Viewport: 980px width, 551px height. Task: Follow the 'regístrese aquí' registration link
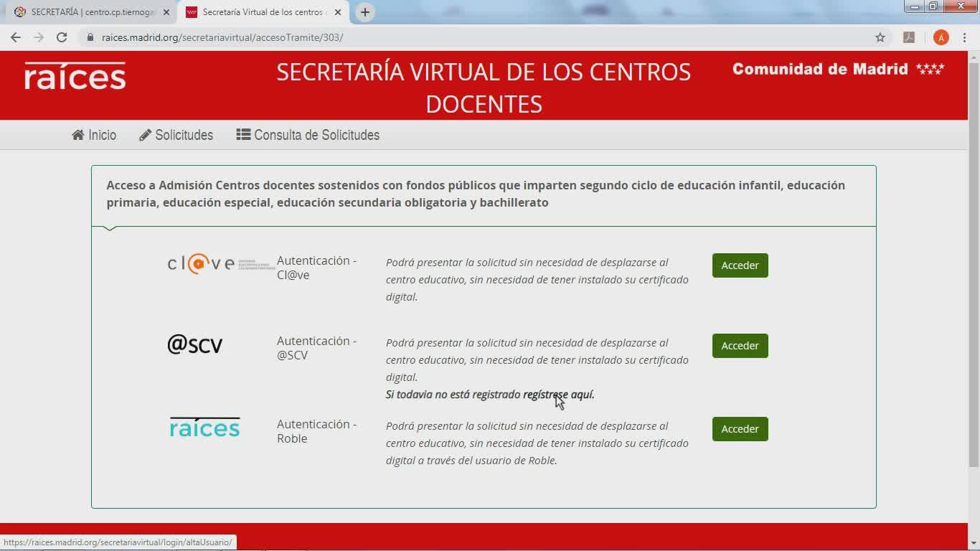558,395
